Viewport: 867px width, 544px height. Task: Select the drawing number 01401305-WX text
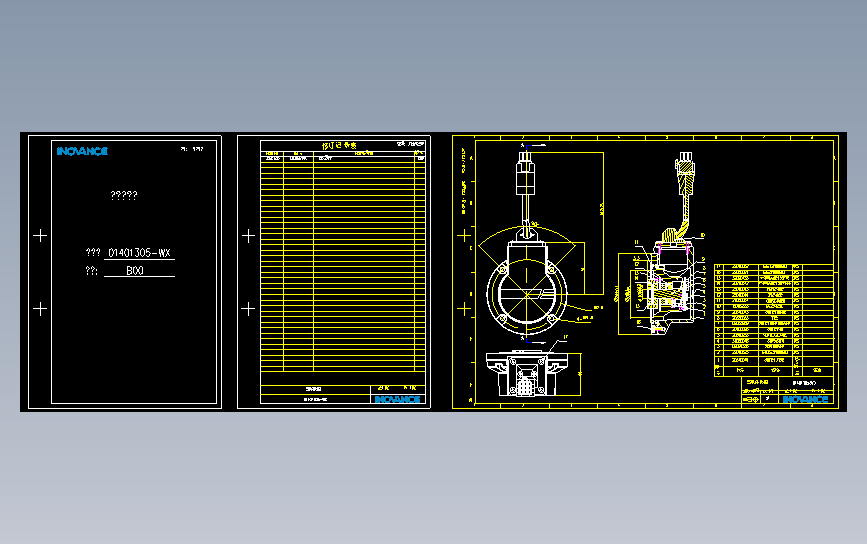[x=139, y=253]
